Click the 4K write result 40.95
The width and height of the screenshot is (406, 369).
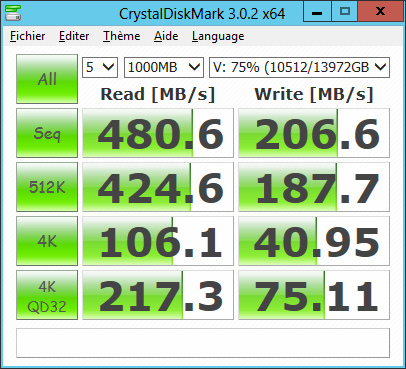[314, 241]
